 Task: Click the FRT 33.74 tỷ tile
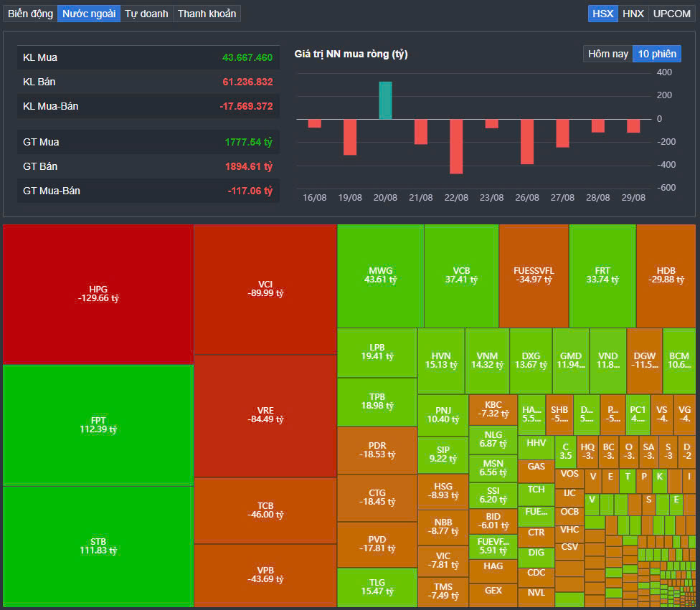click(602, 275)
